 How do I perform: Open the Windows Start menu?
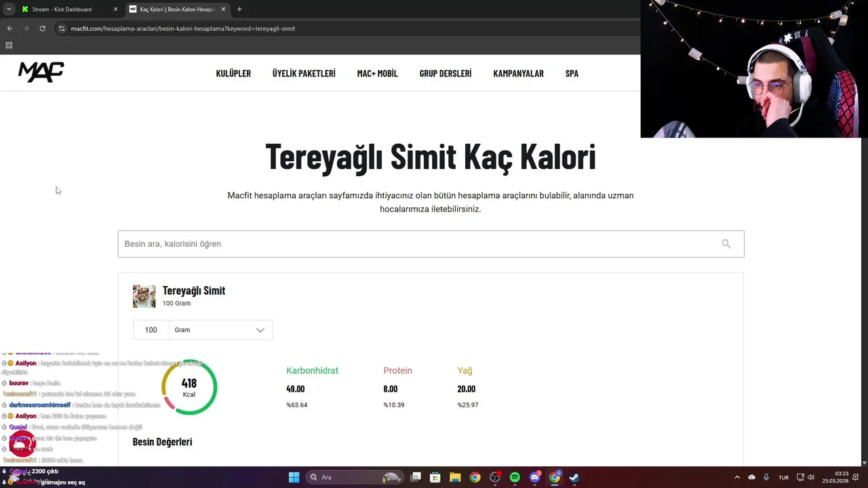click(x=294, y=477)
